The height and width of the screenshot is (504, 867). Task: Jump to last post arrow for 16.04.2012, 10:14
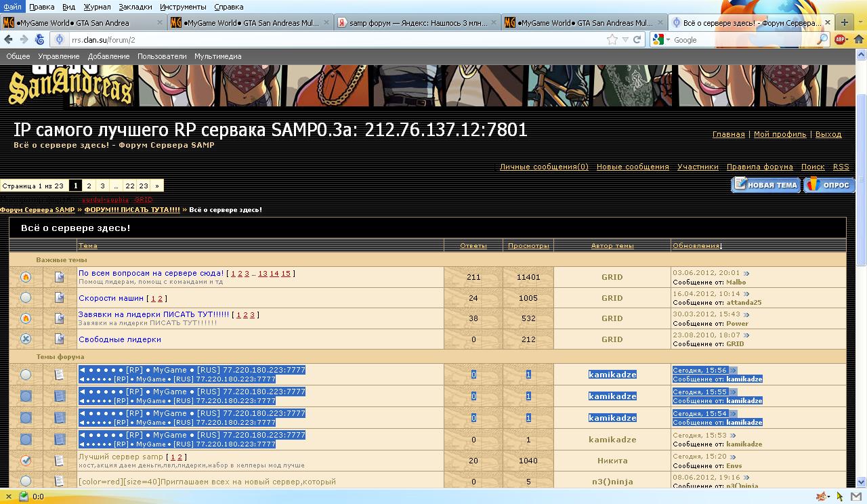click(746, 294)
